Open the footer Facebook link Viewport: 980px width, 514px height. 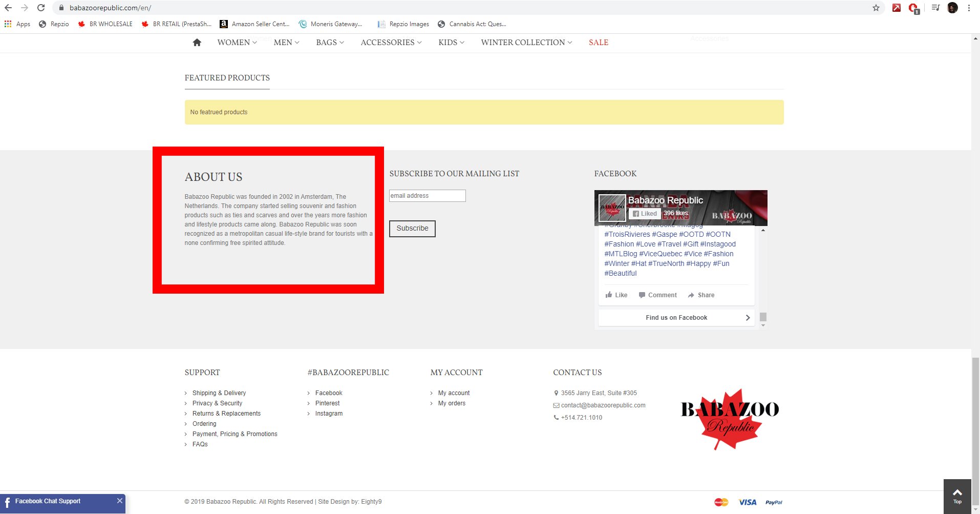329,393
